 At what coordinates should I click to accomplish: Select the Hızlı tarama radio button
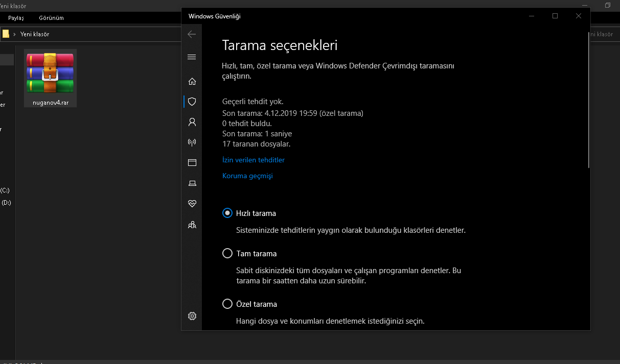[x=227, y=213]
